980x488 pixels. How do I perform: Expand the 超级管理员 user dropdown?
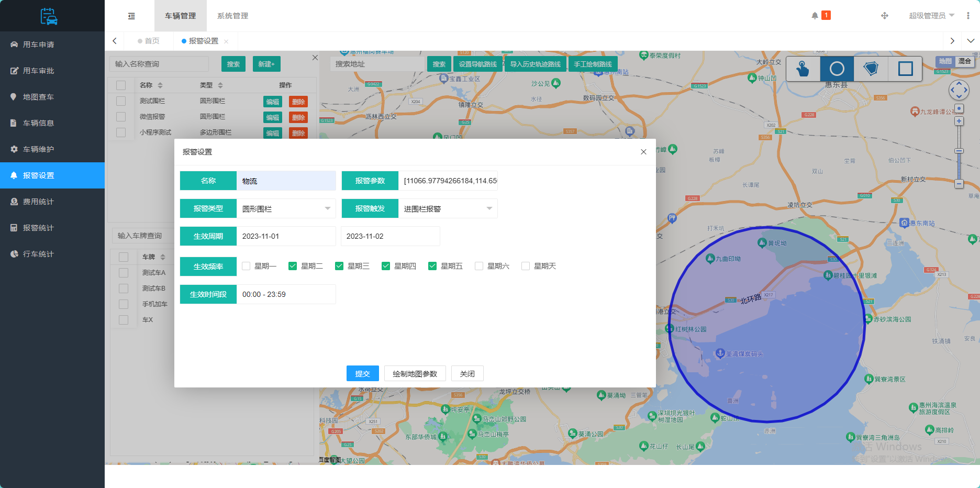[932, 16]
